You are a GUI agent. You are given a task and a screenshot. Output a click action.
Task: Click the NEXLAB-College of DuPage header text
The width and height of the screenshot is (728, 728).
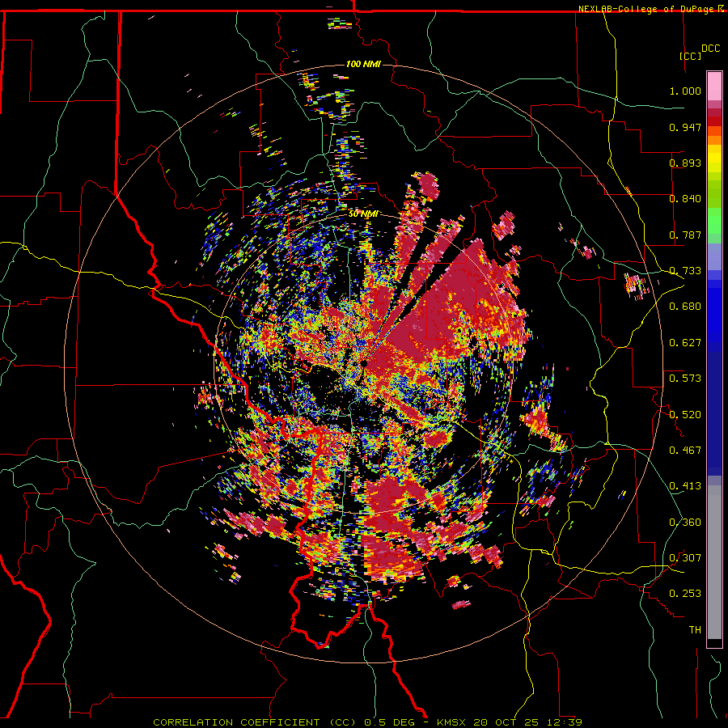click(x=646, y=9)
